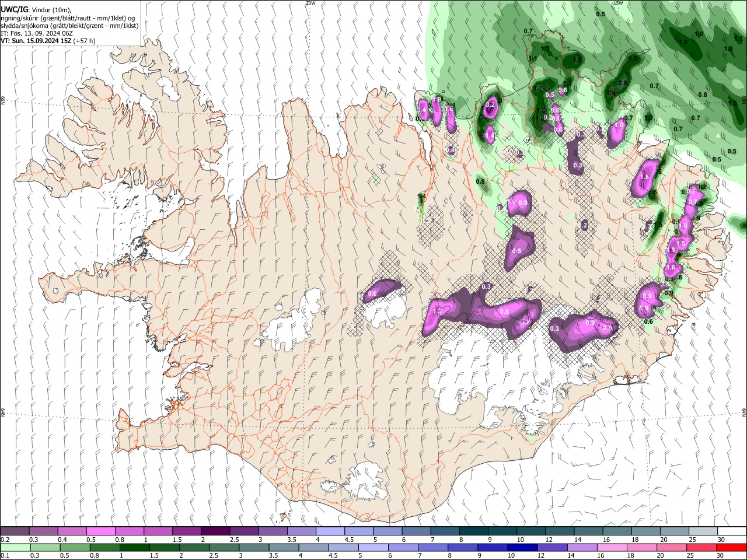This screenshot has width=747, height=560.
Task: Pick the grey-purple swatch above 0.2 in the top legend row
Action: tap(15, 531)
